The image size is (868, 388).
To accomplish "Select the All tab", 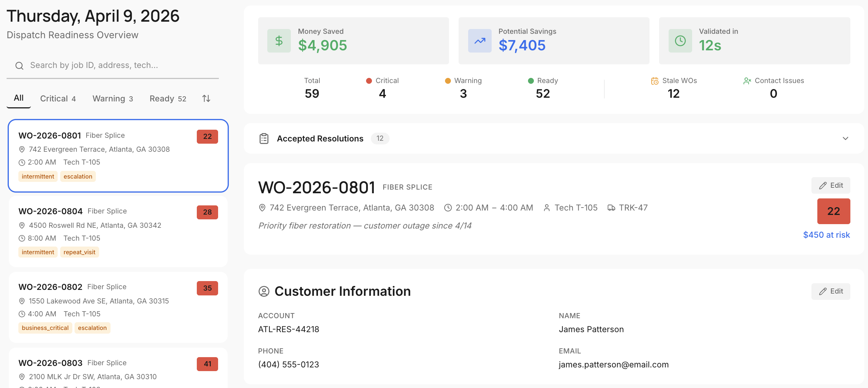I will pyautogui.click(x=19, y=98).
